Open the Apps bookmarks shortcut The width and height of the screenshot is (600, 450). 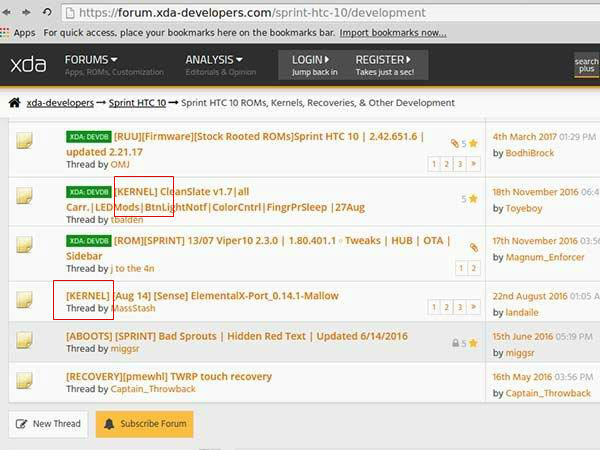coord(18,32)
